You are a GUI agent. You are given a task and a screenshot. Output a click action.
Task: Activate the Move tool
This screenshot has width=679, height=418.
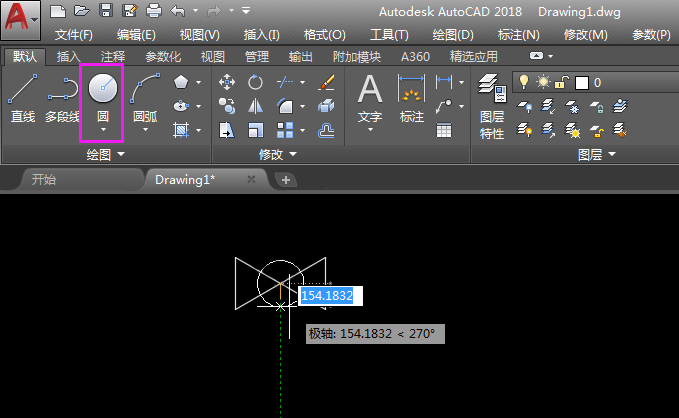pos(227,82)
